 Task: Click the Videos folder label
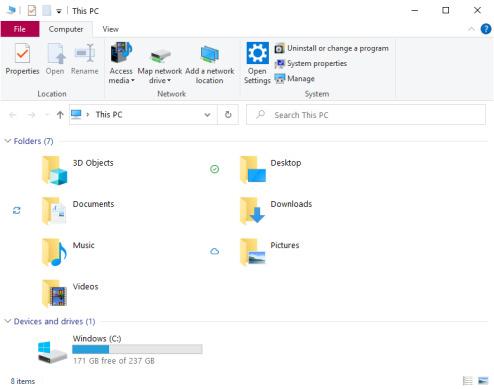pos(85,287)
